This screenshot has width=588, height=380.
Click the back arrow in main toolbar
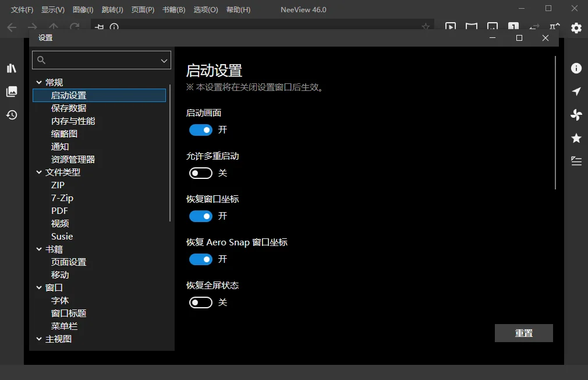(12, 27)
